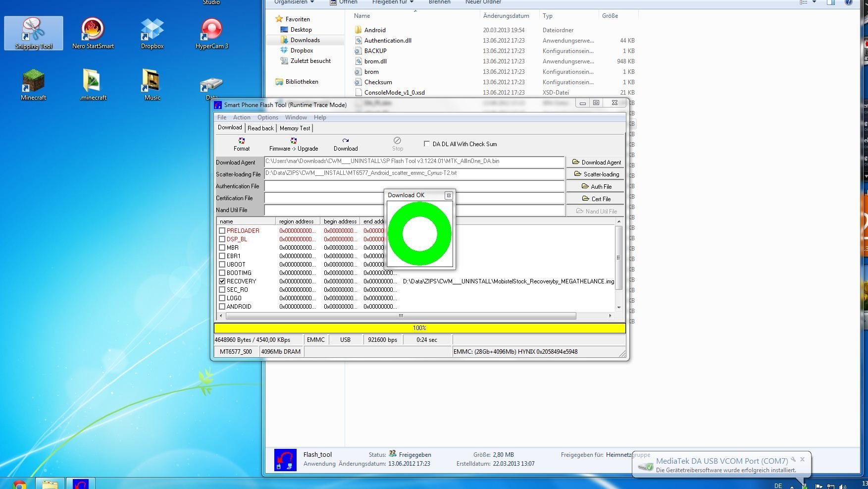Image resolution: width=868 pixels, height=489 pixels.
Task: Click the Stop icon in toolbar
Action: [x=397, y=141]
